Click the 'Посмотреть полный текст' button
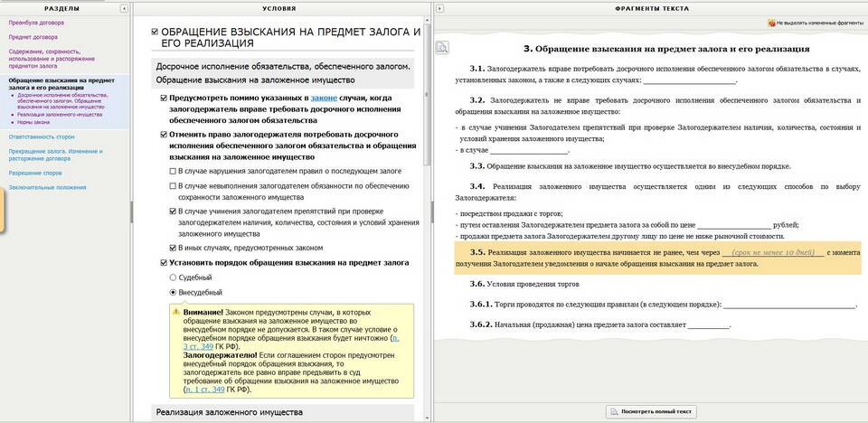The image size is (868, 423). (651, 412)
